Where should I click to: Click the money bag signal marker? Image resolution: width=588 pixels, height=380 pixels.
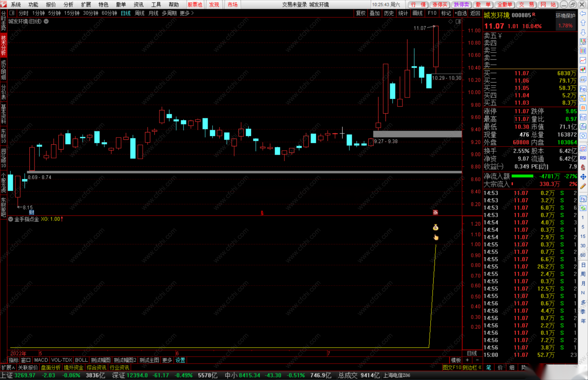pyautogui.click(x=435, y=227)
